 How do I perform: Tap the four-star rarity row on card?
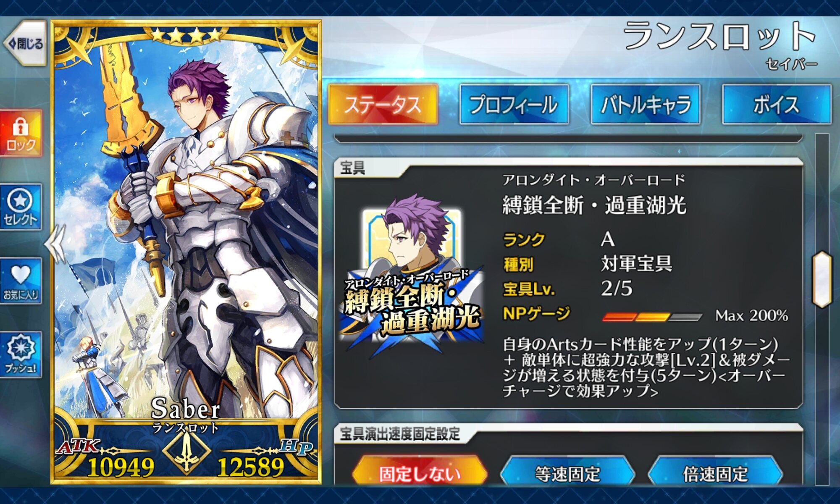click(x=186, y=35)
